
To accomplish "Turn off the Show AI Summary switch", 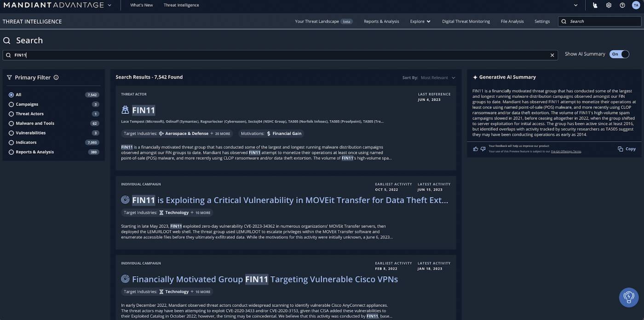I will tap(619, 54).
